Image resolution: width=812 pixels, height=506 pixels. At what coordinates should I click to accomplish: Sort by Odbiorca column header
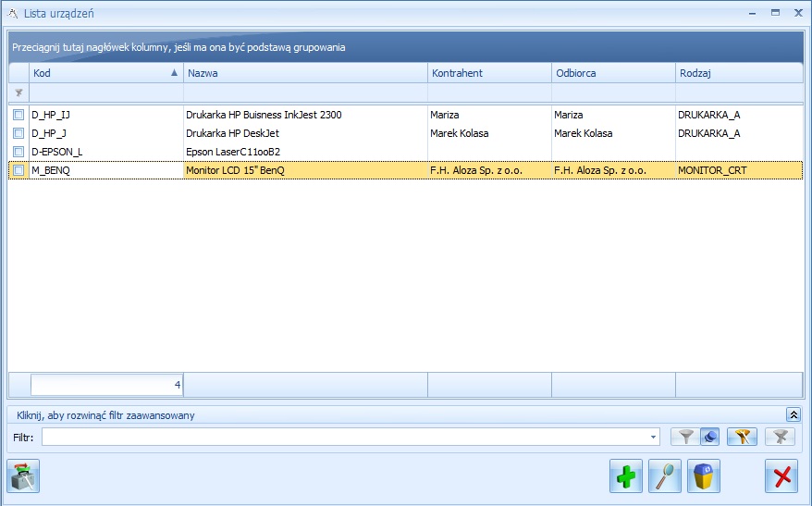coord(614,73)
